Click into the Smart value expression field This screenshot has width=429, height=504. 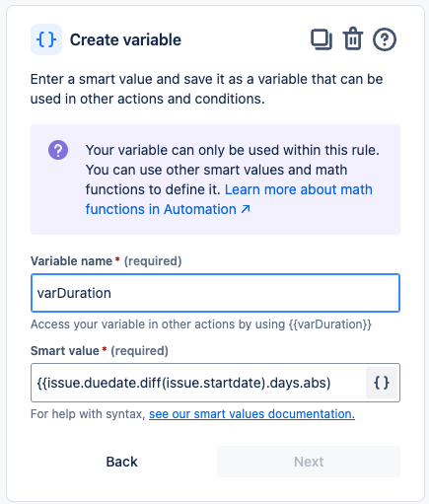(198, 383)
